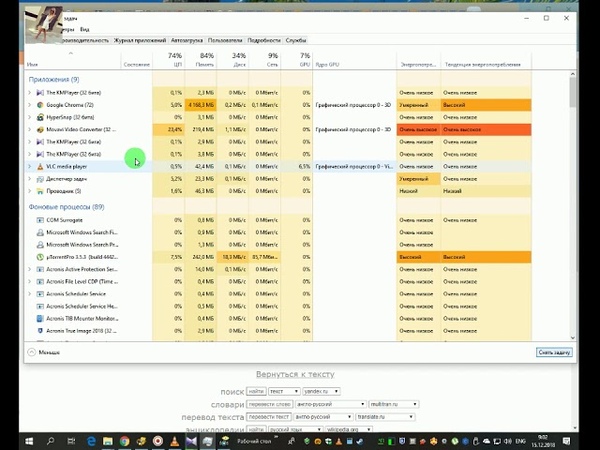
Task: Click the Проводник folder icon
Action: (x=39, y=191)
